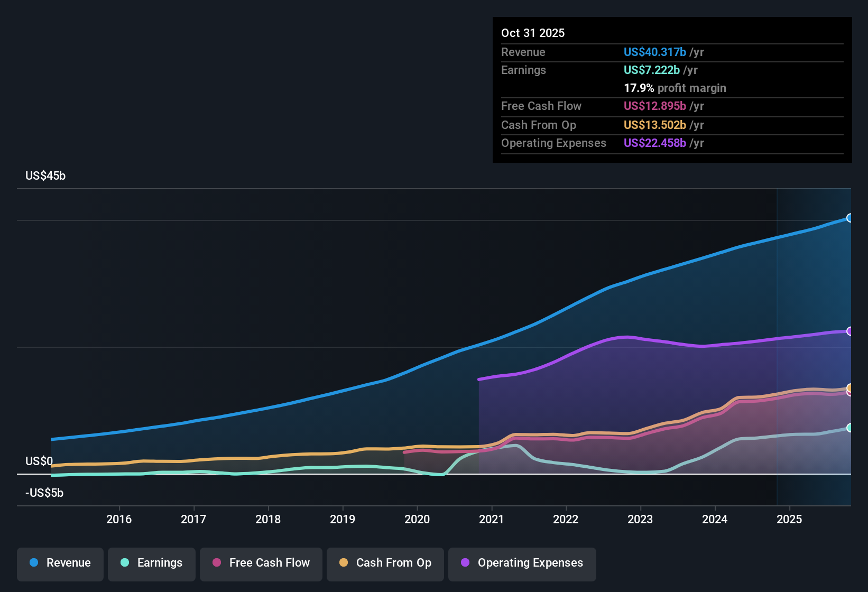Viewport: 868px width, 592px height.
Task: Click the Operating Expenses endpoint marker
Action: [850, 331]
